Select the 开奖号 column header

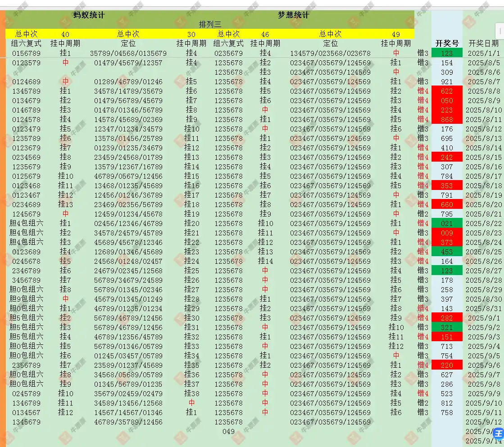click(x=447, y=43)
